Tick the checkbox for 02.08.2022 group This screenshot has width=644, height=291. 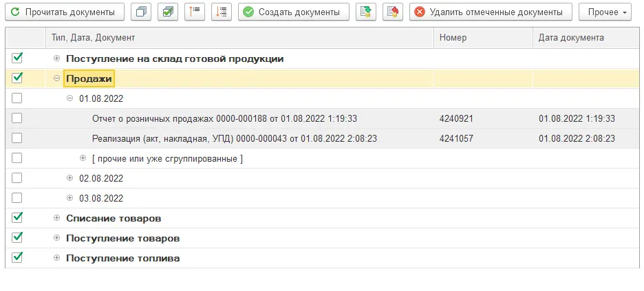17,178
